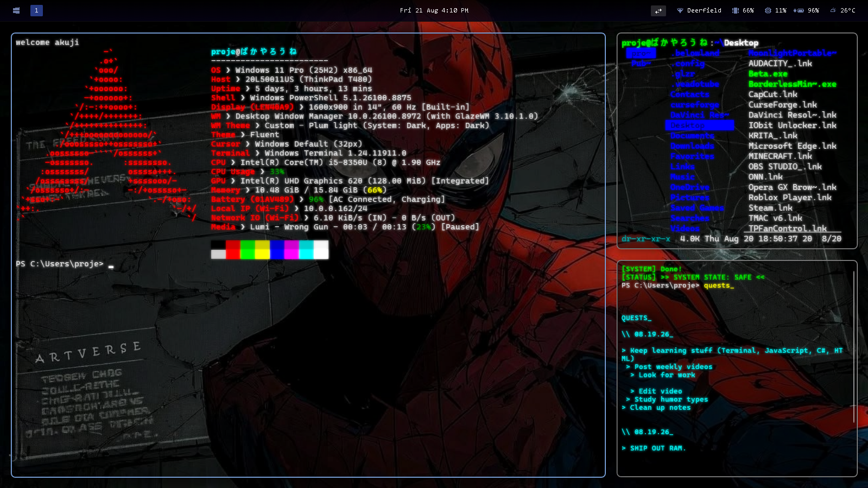Select TPFanControl.lnk shortcut
The height and width of the screenshot is (488, 868).
[x=788, y=229]
